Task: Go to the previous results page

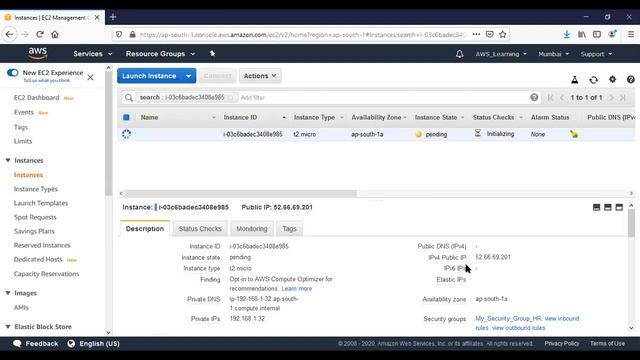Action: (x=562, y=98)
